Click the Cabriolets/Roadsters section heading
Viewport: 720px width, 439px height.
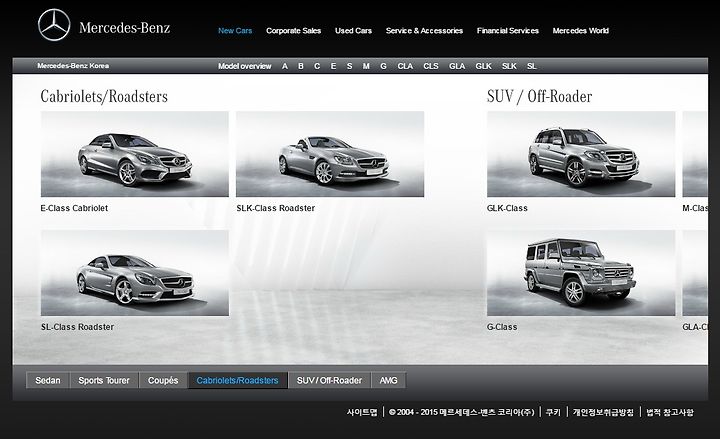pyautogui.click(x=104, y=96)
